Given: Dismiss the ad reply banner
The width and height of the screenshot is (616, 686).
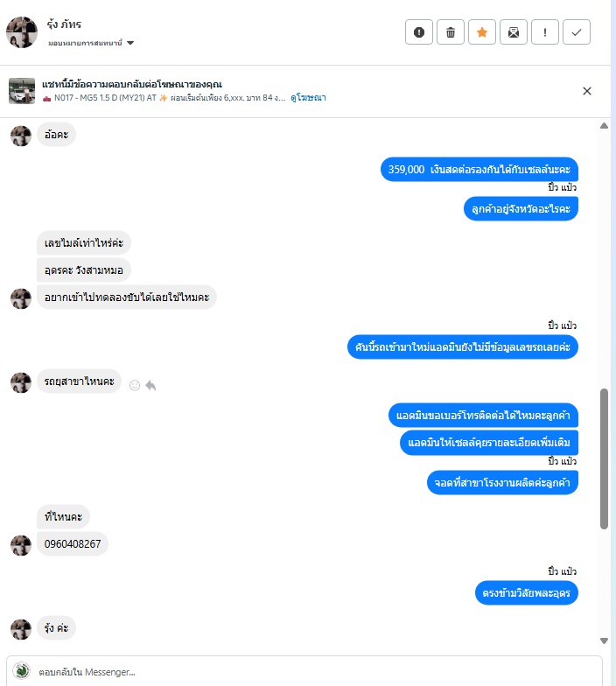Looking at the screenshot, I should [x=587, y=91].
